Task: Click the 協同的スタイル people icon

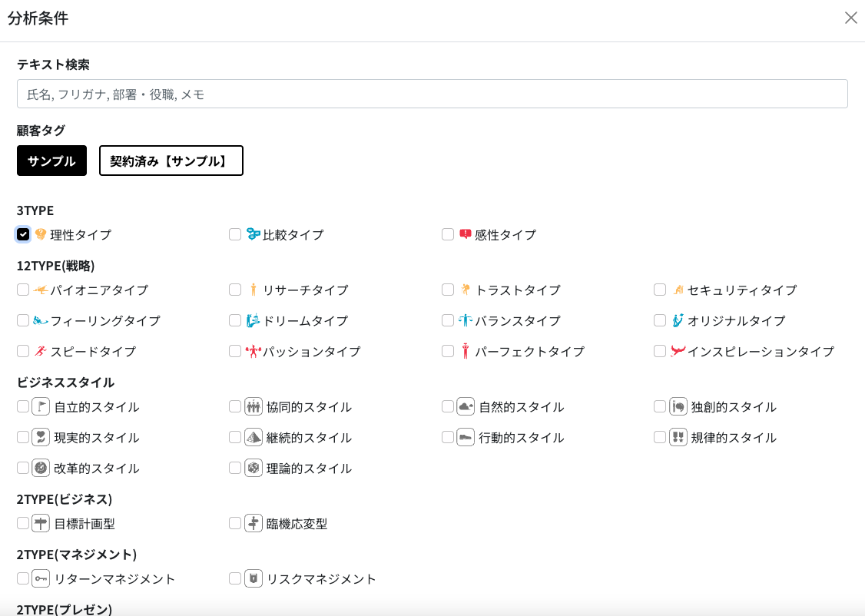Action: (254, 406)
